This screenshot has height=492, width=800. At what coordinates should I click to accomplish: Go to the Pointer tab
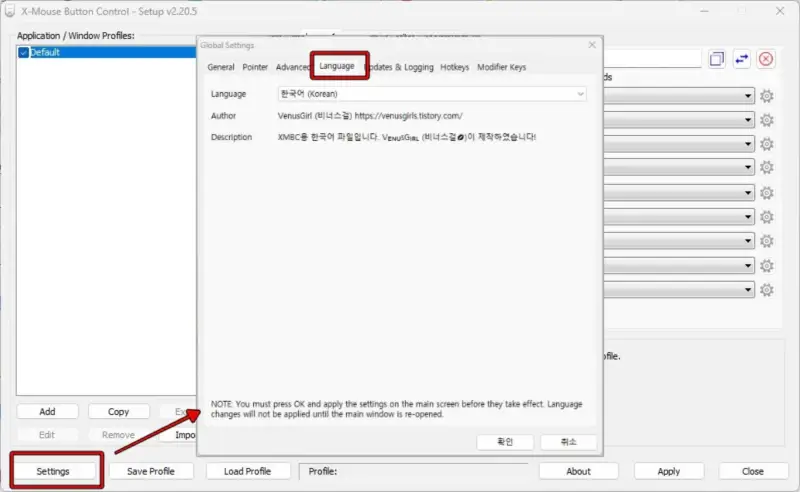(x=255, y=67)
